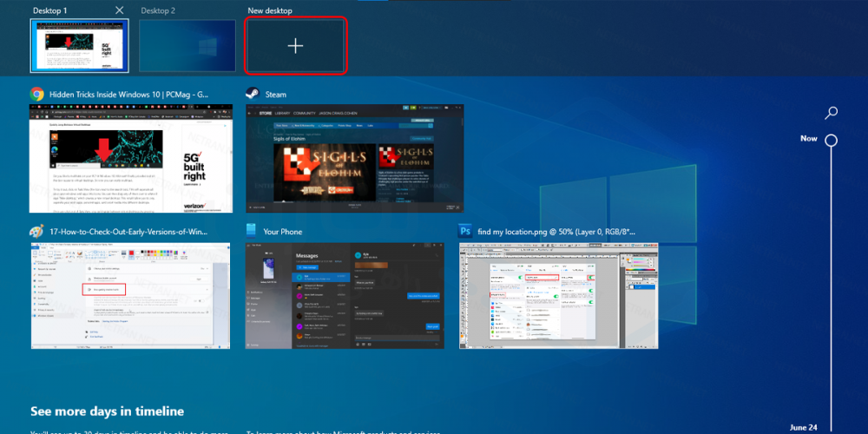The image size is (868, 434).
Task: Click the Photoshop Ps icon
Action: [466, 232]
